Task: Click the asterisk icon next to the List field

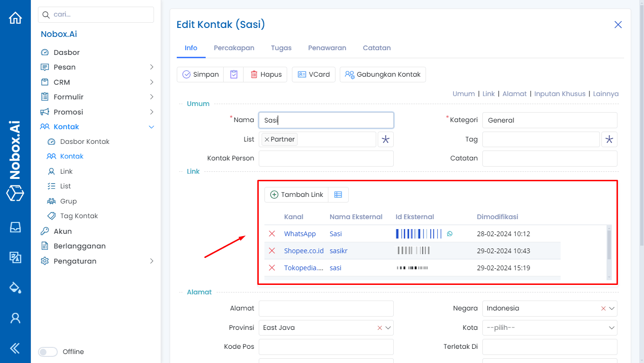Action: click(x=385, y=139)
